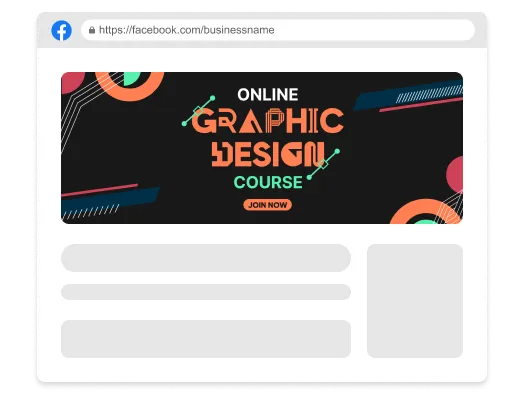Click the gray sidebar placeholder card
Viewport: 524px width, 393px height.
pyautogui.click(x=415, y=301)
